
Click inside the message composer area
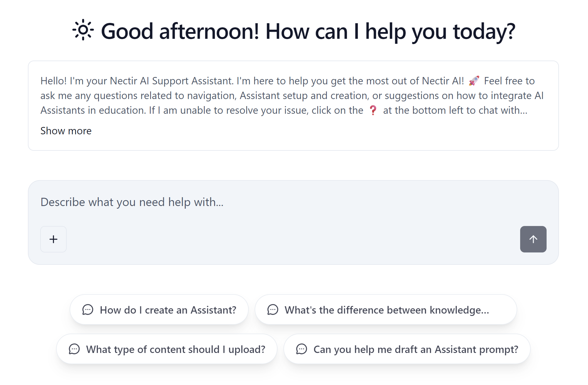tap(264, 220)
